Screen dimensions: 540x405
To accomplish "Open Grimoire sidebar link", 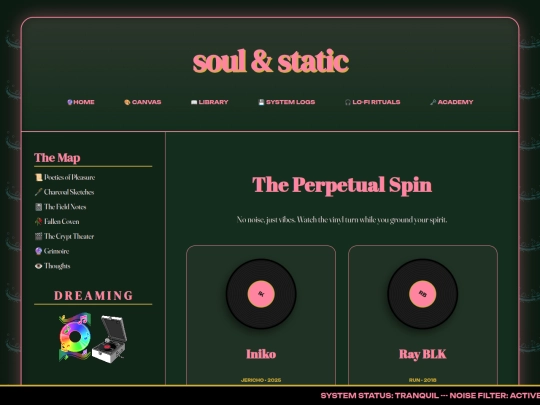I will 52,251.
